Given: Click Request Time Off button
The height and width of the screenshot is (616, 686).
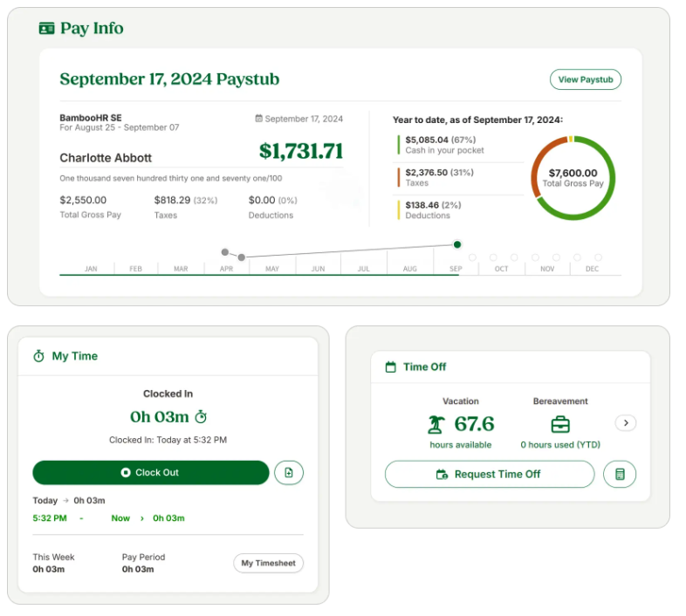Looking at the screenshot, I should point(489,475).
